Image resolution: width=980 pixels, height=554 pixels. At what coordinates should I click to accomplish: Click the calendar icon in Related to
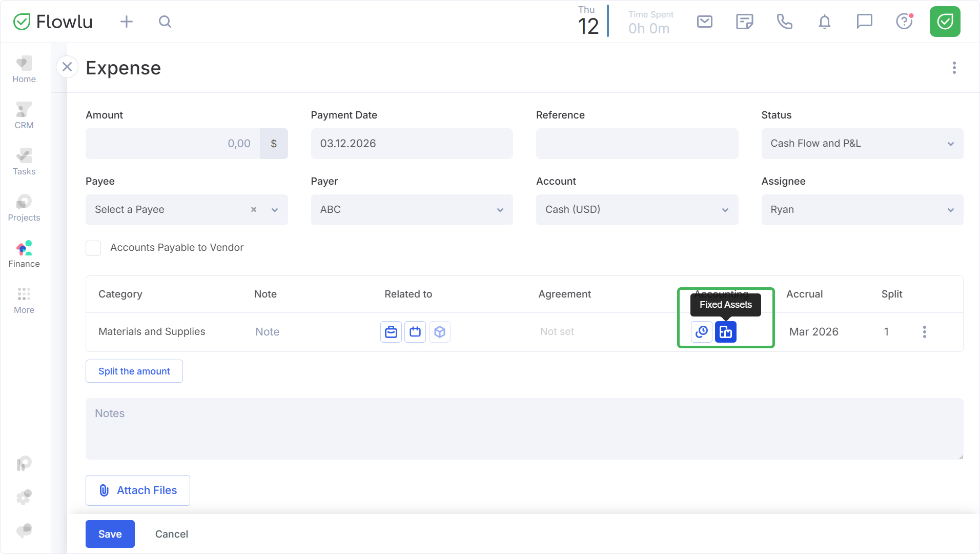point(415,332)
